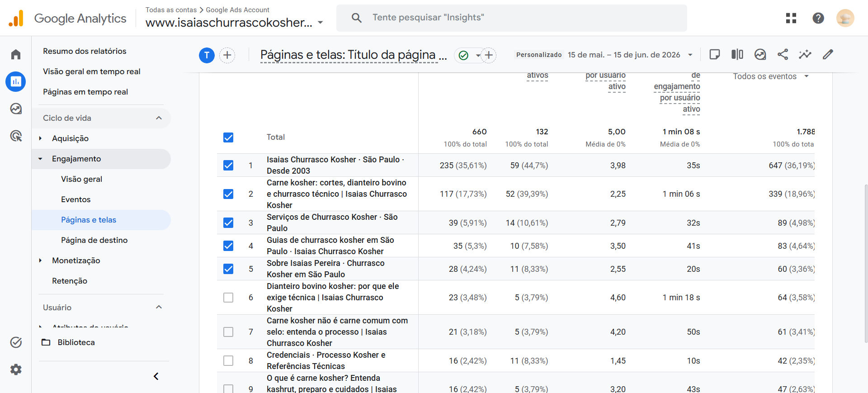Select the Reports icon in left rail
The height and width of the screenshot is (393, 868).
pos(16,81)
